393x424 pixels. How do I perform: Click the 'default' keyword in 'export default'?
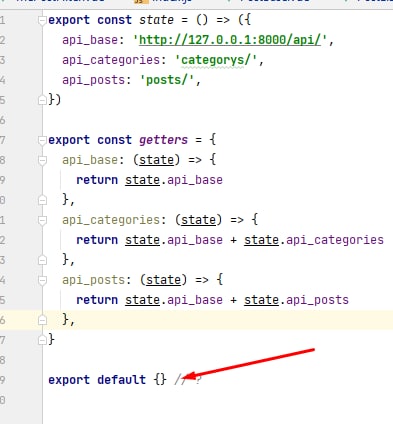(121, 380)
